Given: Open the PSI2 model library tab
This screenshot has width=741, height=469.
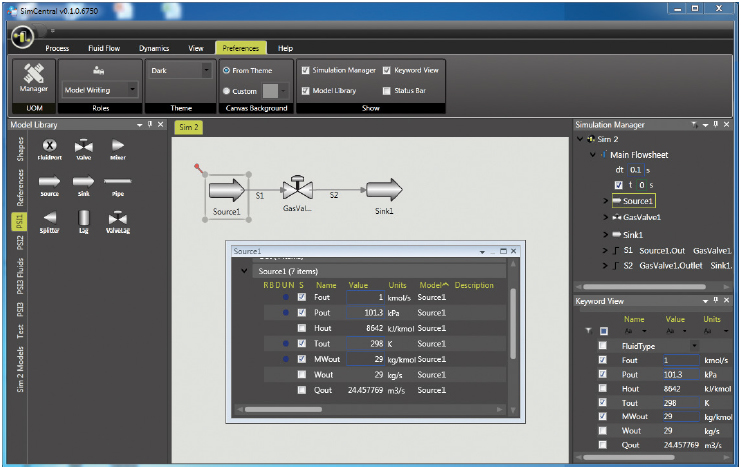Looking at the screenshot, I should pyautogui.click(x=19, y=249).
